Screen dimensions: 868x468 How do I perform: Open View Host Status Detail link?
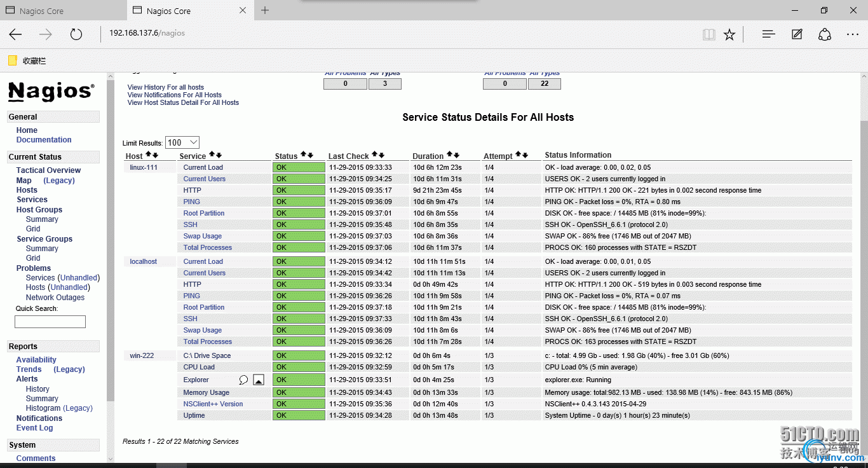(x=183, y=102)
